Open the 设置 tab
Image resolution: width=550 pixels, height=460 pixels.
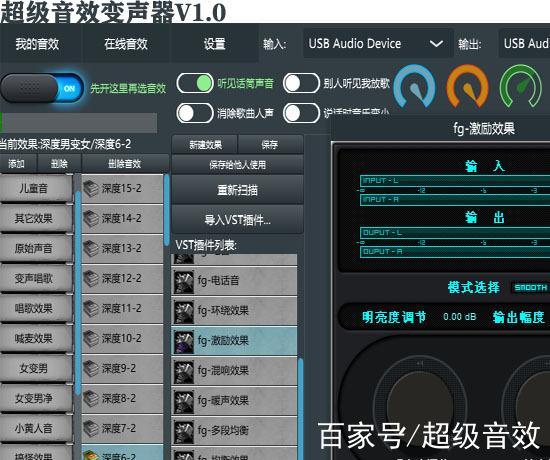pos(214,44)
